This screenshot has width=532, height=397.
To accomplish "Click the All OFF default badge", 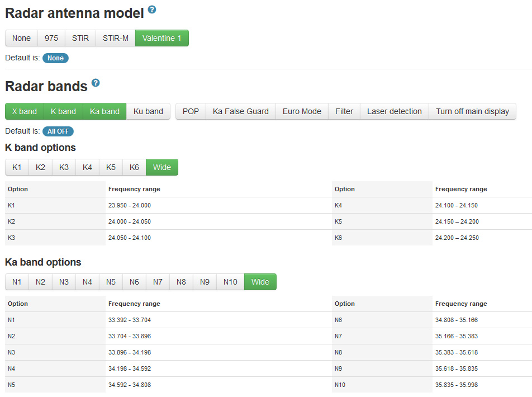I will click(x=58, y=131).
